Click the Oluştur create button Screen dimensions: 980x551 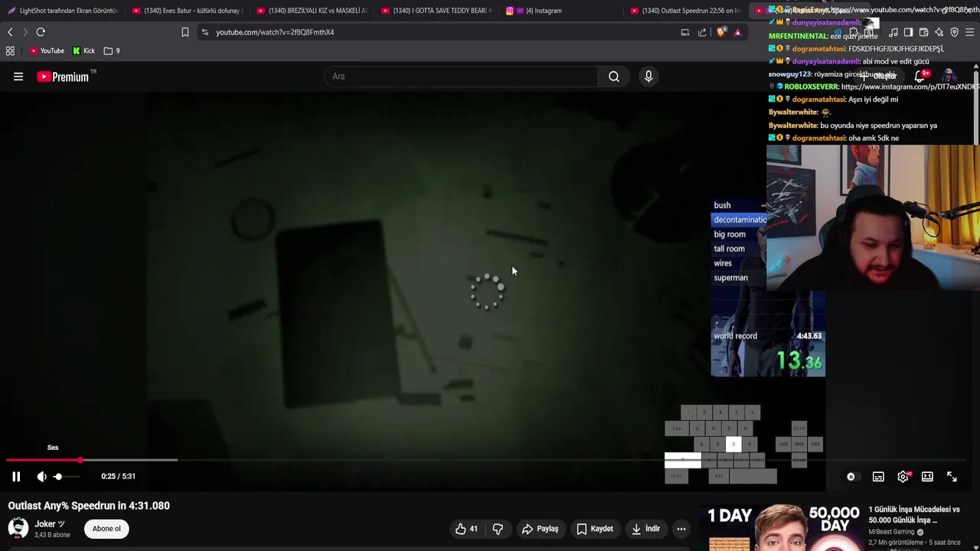[x=880, y=76]
